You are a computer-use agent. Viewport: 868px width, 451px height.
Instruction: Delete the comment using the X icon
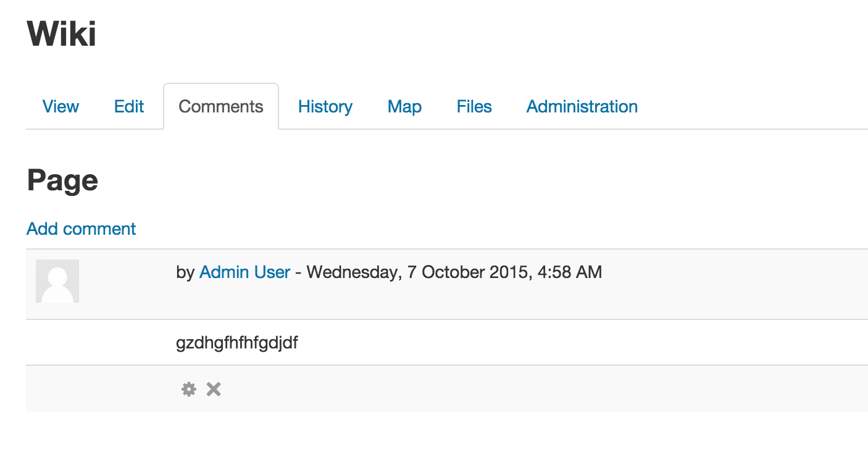[x=214, y=389]
